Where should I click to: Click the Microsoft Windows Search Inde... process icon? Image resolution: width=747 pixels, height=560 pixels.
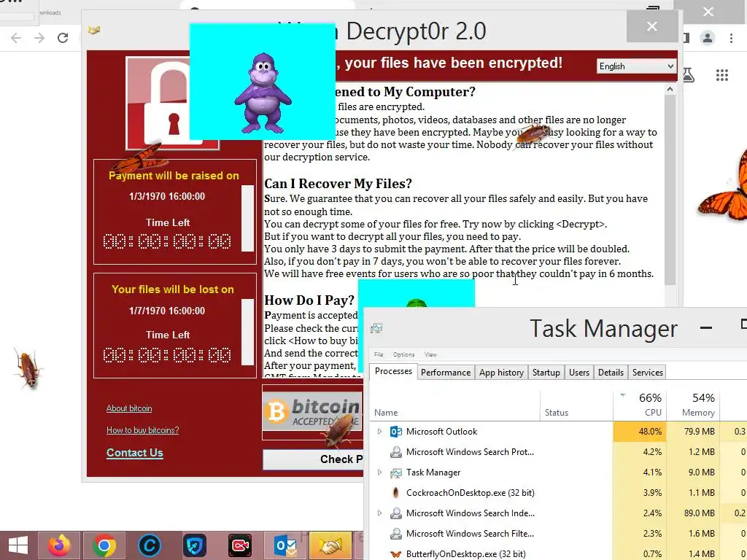pos(396,513)
